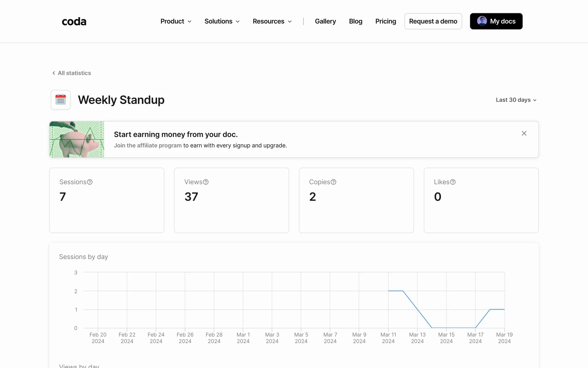588x368 pixels.
Task: Click the Likes help question icon
Action: coord(453,182)
